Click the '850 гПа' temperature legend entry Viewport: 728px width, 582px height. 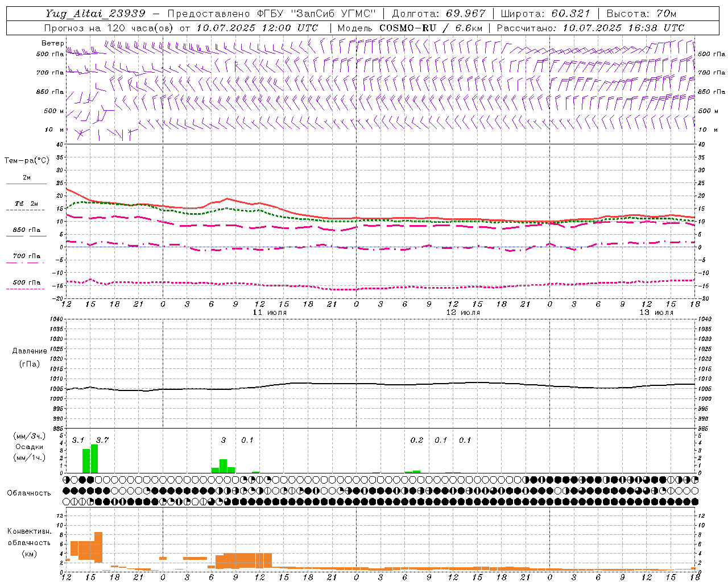tap(26, 230)
